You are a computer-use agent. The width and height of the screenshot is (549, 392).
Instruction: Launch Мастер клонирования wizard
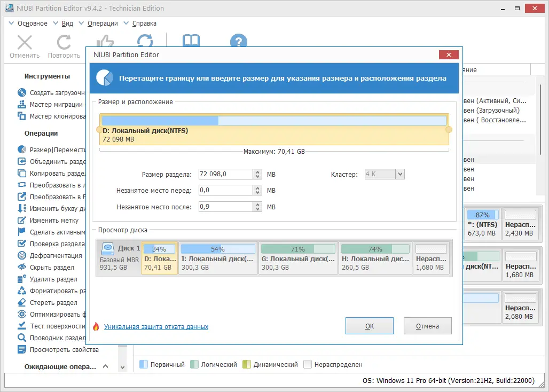(51, 116)
